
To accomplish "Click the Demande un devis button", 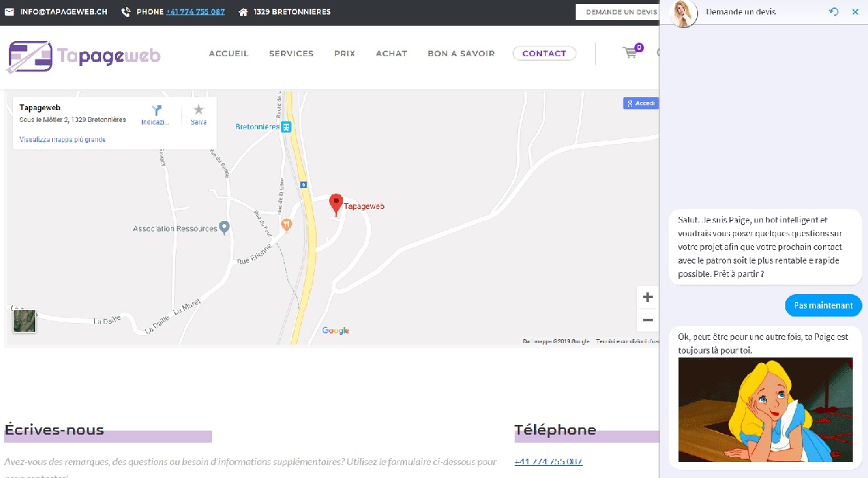I will [617, 11].
